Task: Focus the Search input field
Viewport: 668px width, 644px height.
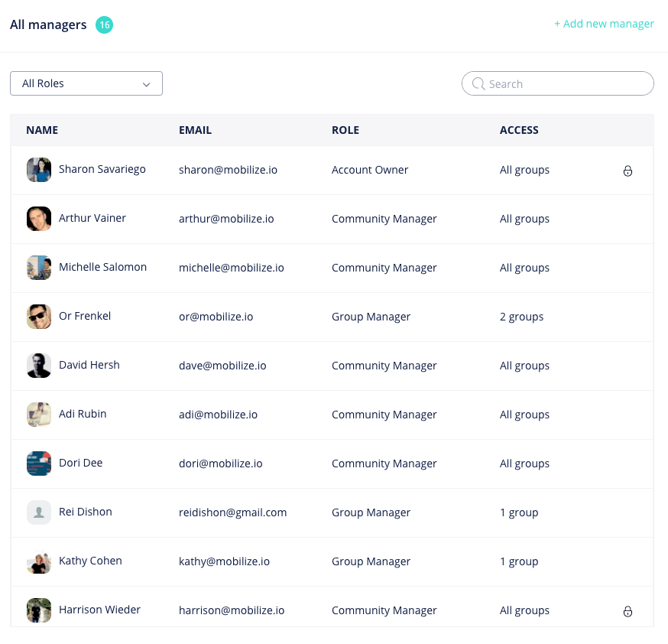Action: click(558, 83)
